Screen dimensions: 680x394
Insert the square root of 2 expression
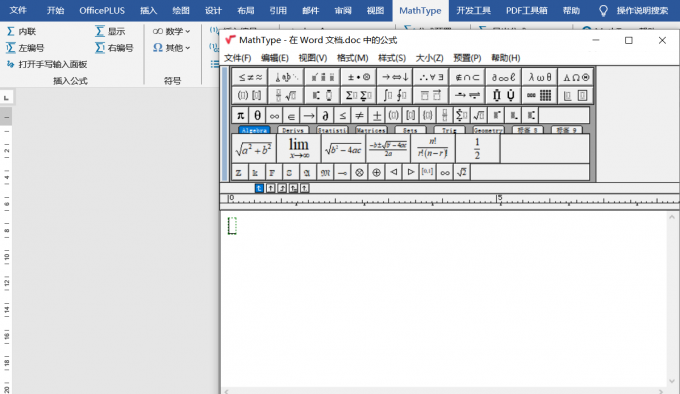pos(462,172)
